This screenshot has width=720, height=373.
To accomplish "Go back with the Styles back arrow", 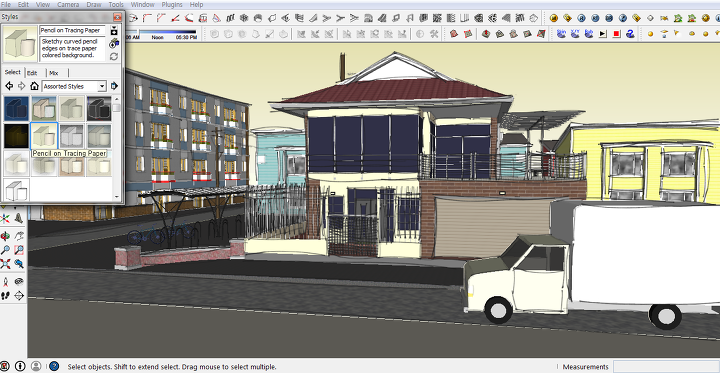I will click(9, 86).
